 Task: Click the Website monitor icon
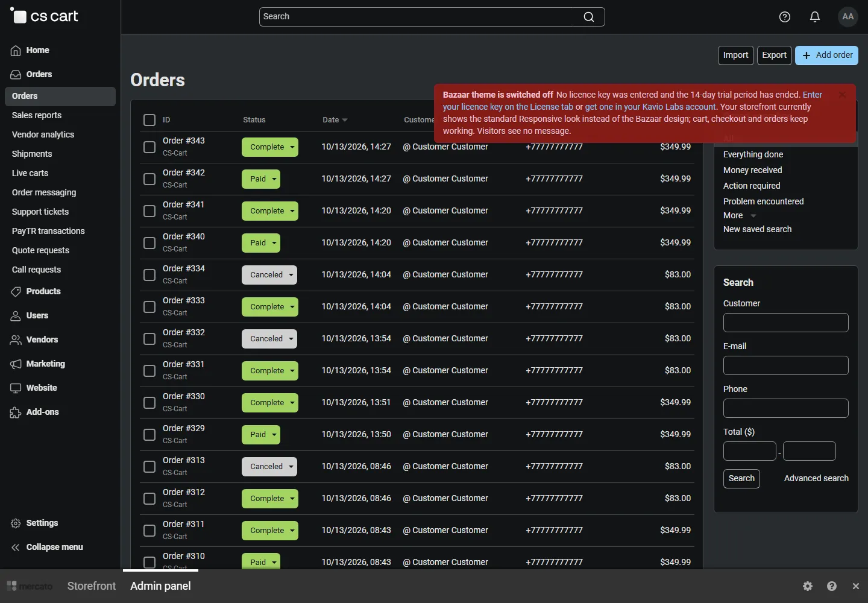(x=16, y=388)
